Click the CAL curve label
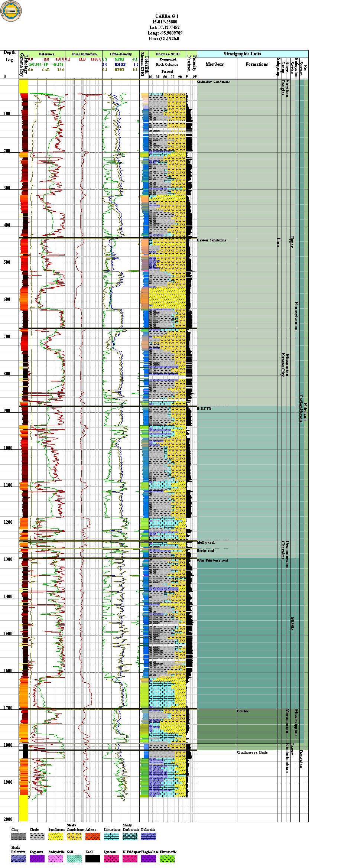364x868 pixels. [46, 69]
